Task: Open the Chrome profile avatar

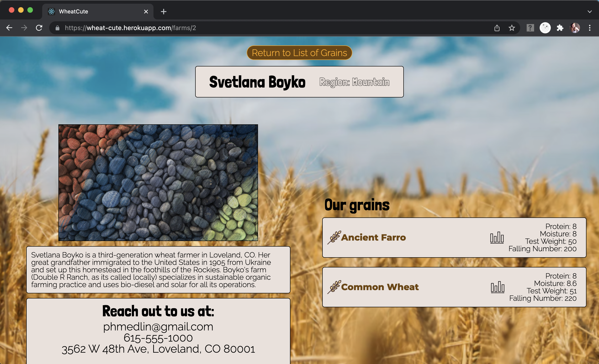Action: 575,28
